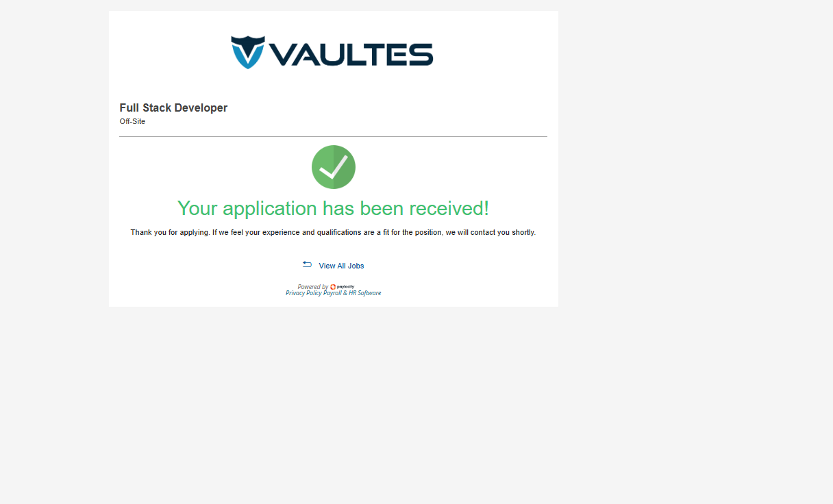Click the 'Your application has been received!' heading
The image size is (833, 504).
(x=333, y=208)
